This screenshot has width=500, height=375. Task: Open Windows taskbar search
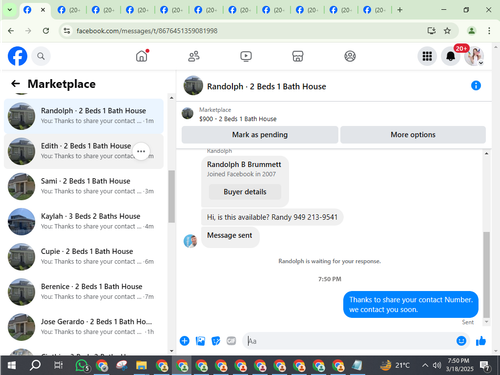pyautogui.click(x=35, y=365)
